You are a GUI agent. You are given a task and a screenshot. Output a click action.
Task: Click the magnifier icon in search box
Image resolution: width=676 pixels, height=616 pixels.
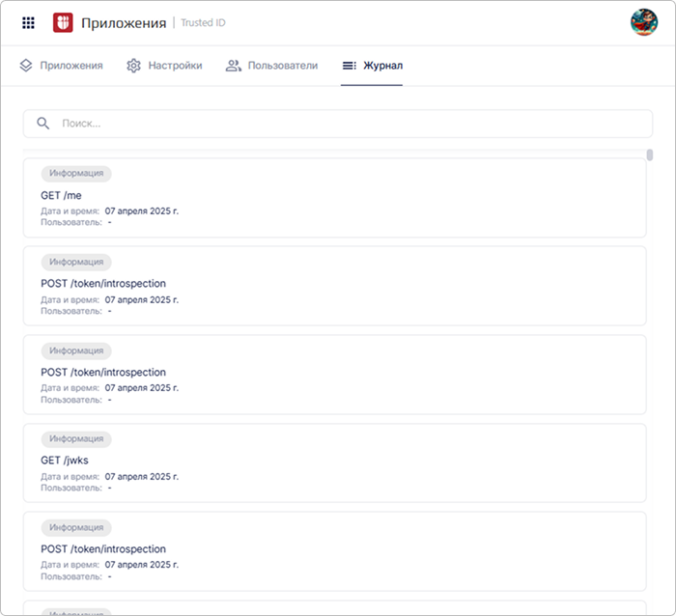(42, 124)
